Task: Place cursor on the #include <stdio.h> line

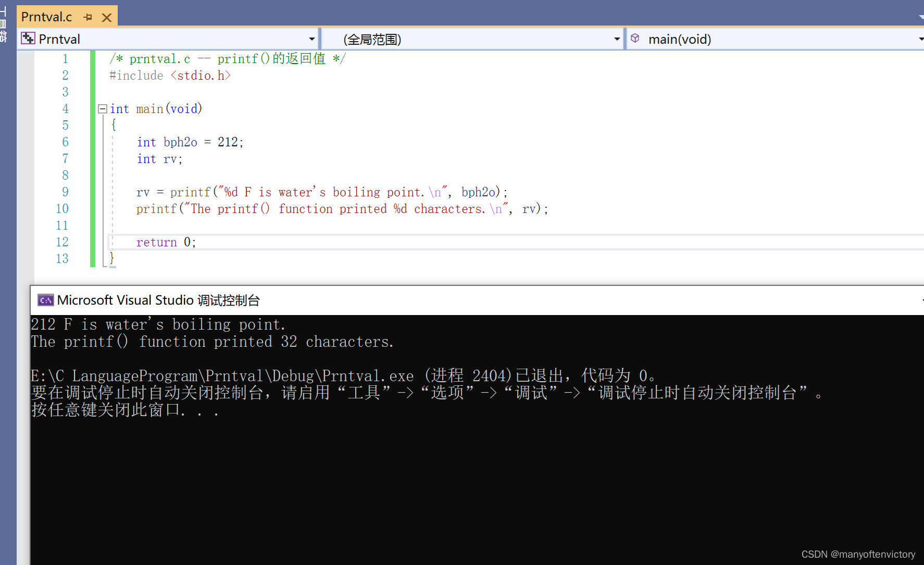Action: pos(170,76)
